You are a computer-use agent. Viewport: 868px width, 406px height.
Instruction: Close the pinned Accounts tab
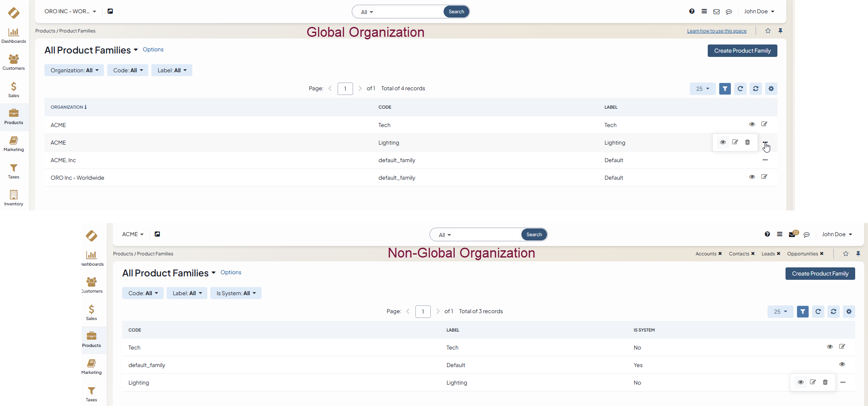(720, 254)
